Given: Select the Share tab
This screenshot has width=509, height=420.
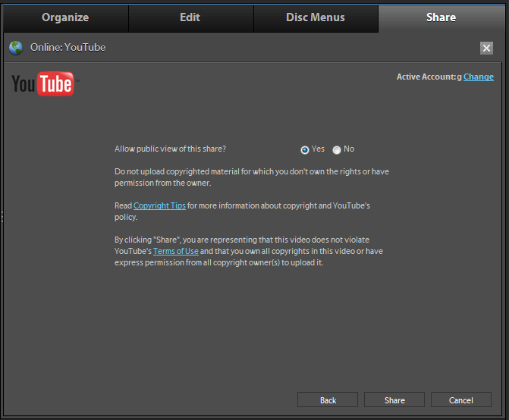Looking at the screenshot, I should tap(441, 18).
